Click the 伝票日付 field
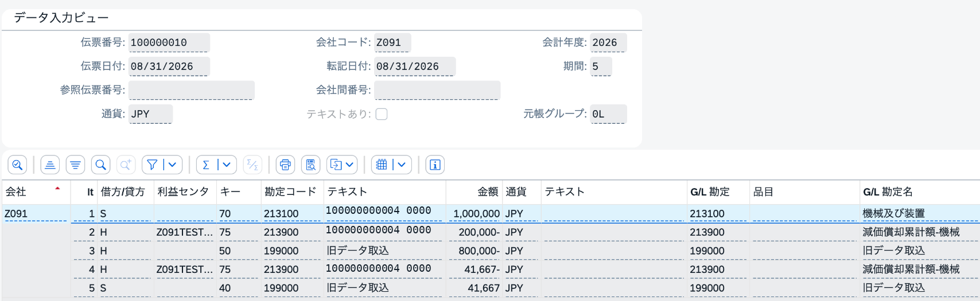The image size is (980, 301). (x=169, y=67)
